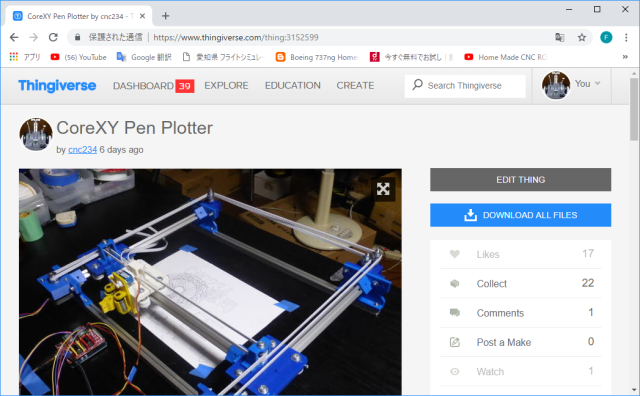Show more bookmarks with chevron
The image size is (640, 396).
[624, 57]
